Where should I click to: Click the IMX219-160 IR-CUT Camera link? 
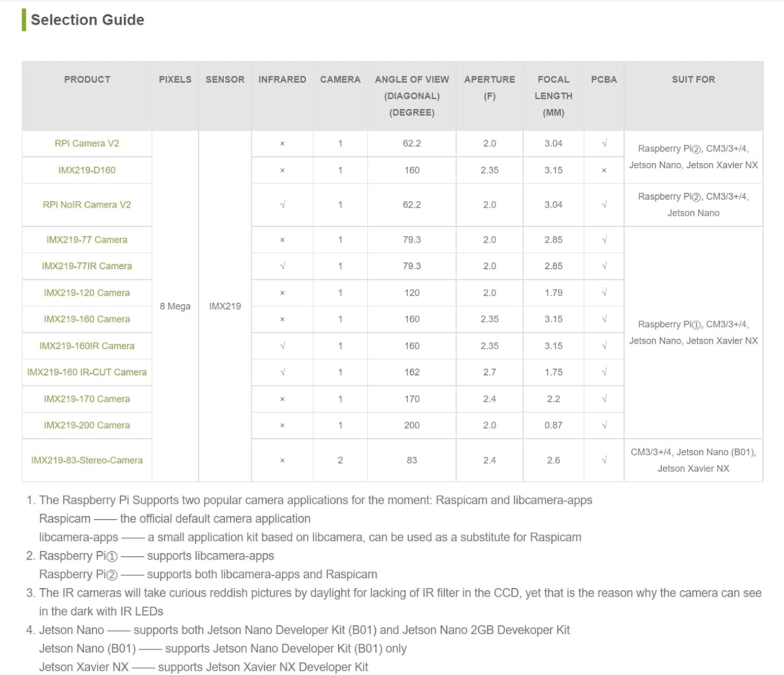tap(87, 372)
